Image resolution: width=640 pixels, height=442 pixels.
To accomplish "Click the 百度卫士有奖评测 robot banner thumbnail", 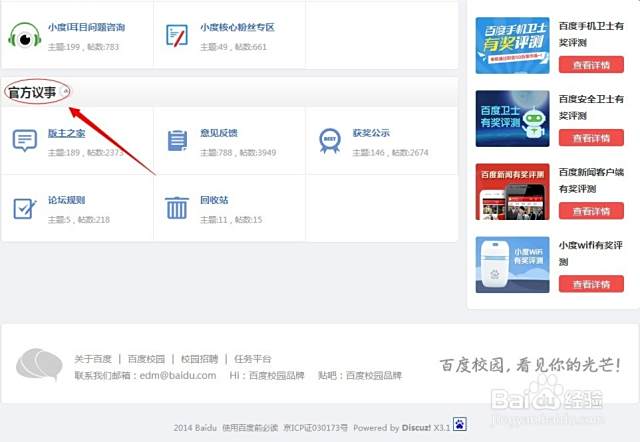I will [512, 118].
